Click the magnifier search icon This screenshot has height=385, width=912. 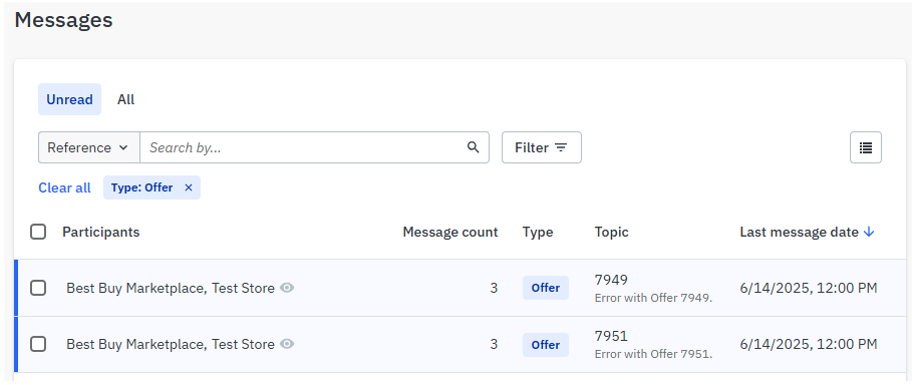pyautogui.click(x=473, y=148)
